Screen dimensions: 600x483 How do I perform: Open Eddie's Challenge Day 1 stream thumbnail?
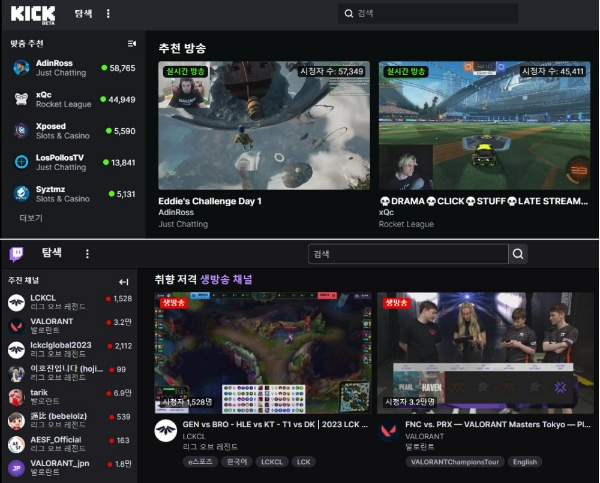[264, 125]
